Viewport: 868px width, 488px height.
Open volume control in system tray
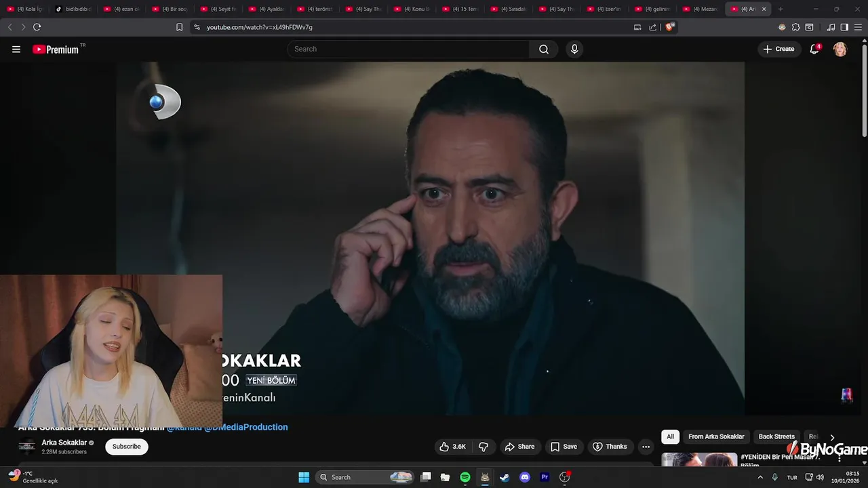point(820,477)
